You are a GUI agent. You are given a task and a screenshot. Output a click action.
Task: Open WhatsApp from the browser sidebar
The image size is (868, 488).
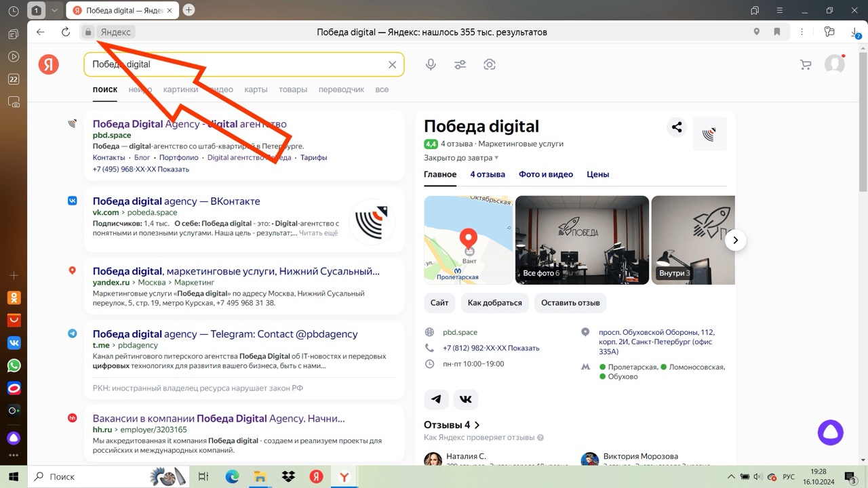(14, 365)
